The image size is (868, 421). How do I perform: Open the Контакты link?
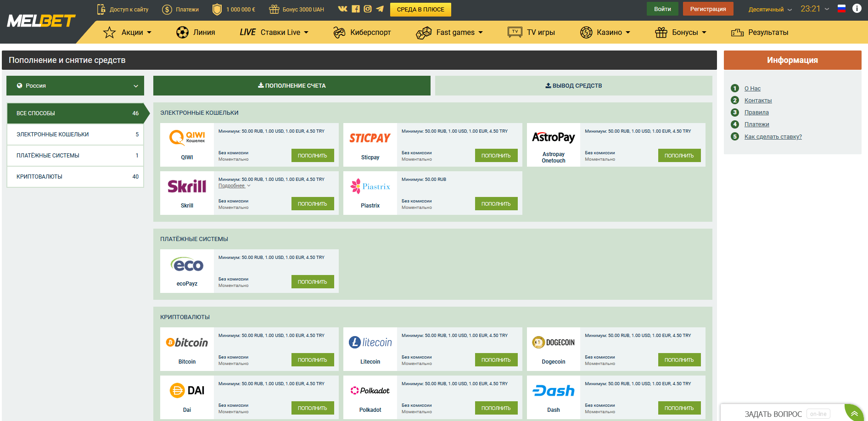(758, 101)
